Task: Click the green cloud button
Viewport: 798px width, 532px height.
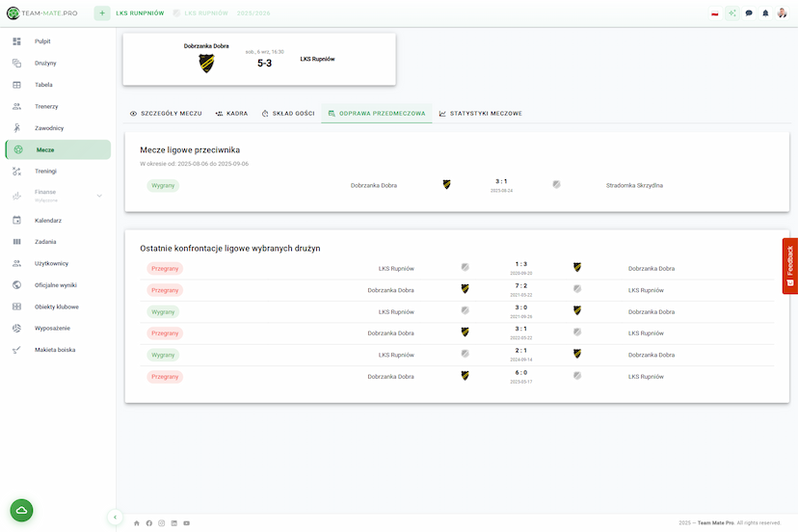Action: point(21,510)
